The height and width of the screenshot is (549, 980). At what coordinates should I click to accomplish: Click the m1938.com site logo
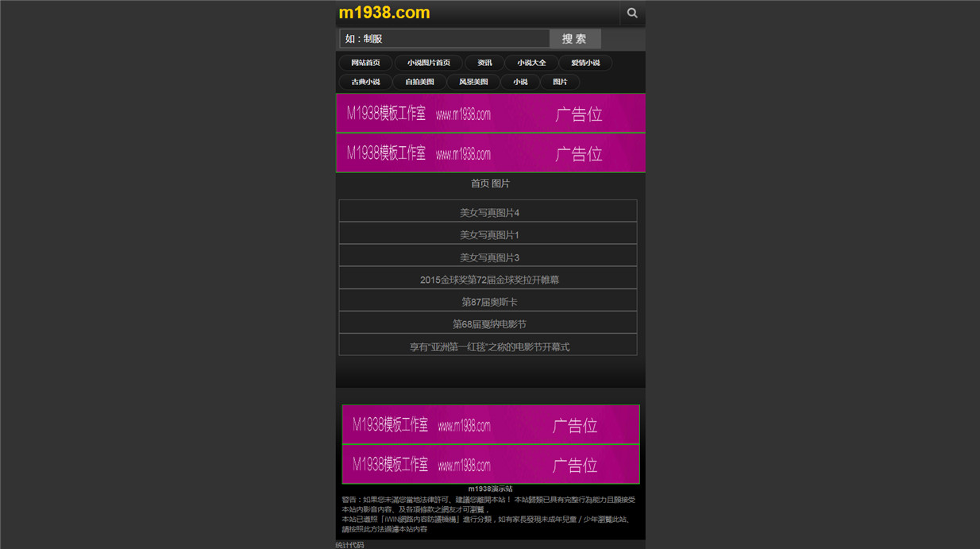pos(384,13)
